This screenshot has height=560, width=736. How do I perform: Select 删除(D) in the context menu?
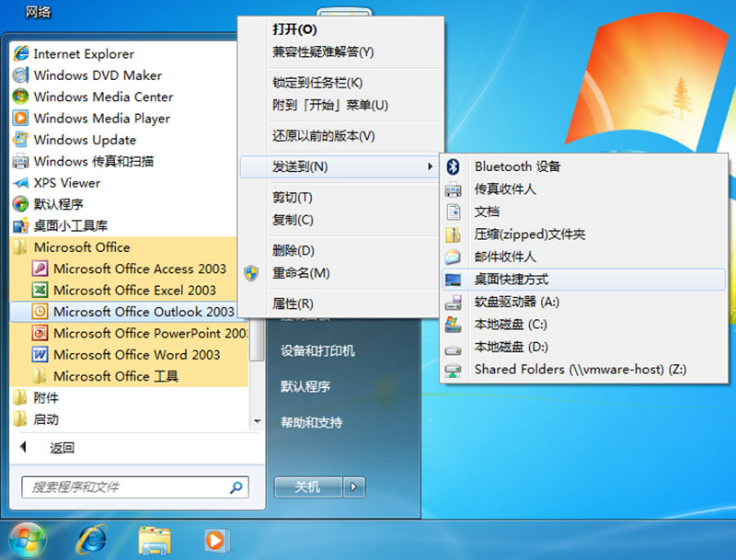tap(341, 250)
